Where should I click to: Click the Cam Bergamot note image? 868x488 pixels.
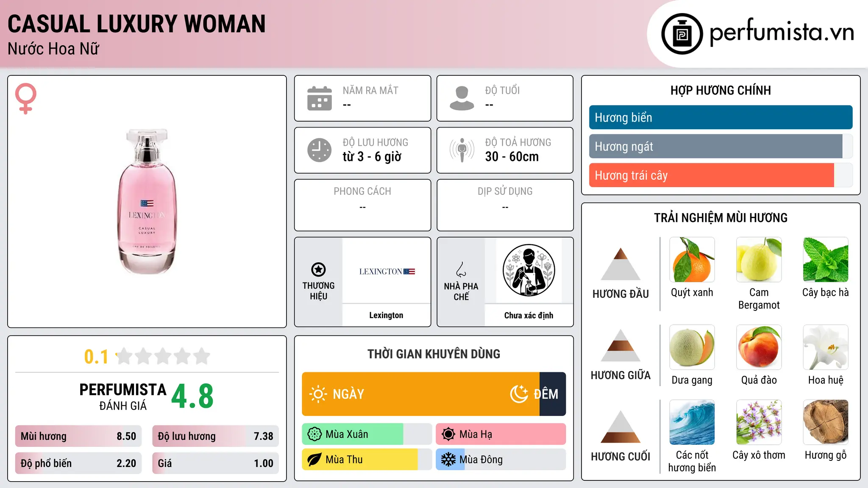(x=759, y=260)
